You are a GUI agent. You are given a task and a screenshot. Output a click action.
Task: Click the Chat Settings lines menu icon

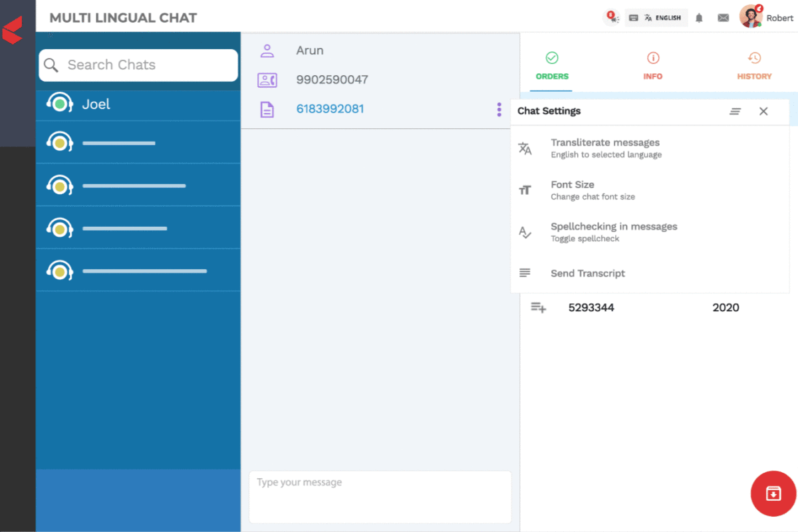735,112
